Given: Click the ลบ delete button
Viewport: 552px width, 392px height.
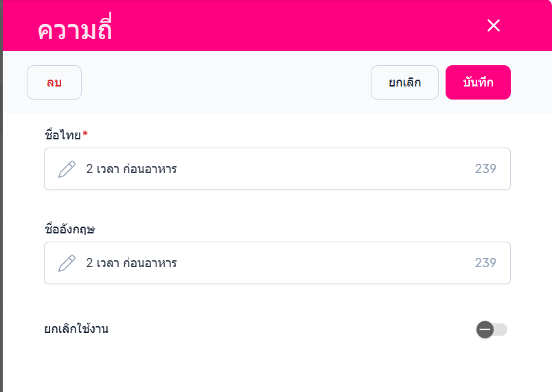Looking at the screenshot, I should (54, 82).
